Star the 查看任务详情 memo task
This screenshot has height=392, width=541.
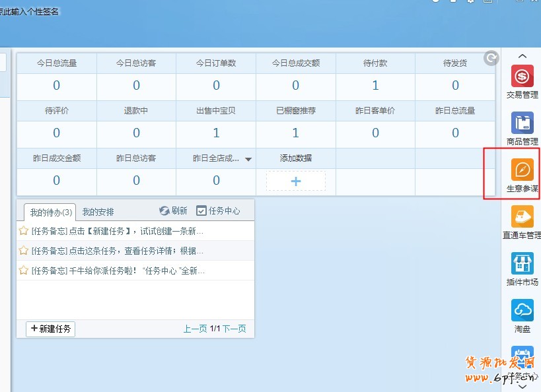tap(24, 251)
